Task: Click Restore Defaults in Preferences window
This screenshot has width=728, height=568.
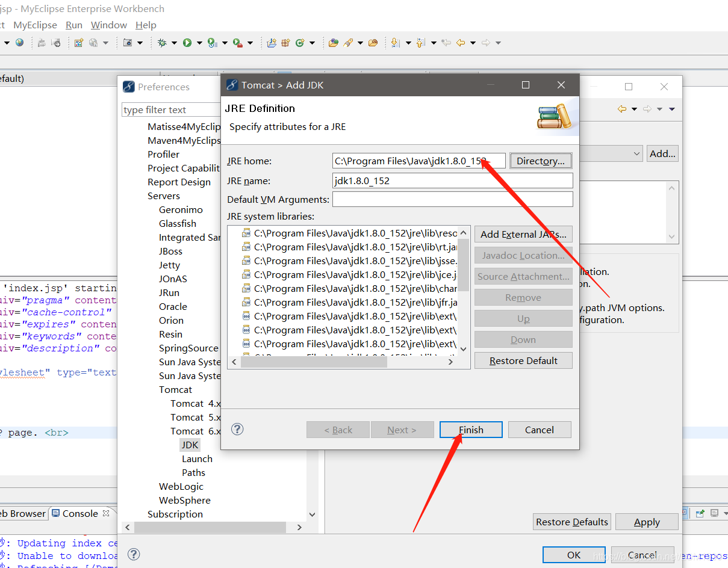Action: pyautogui.click(x=572, y=522)
